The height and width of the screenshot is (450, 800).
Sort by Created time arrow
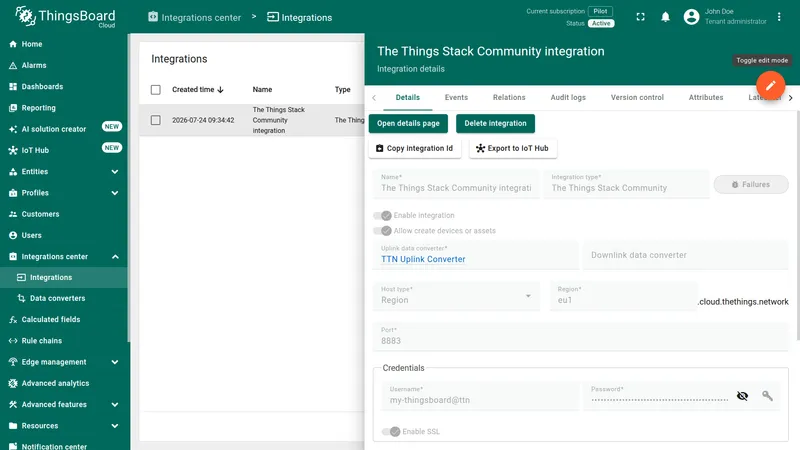[x=220, y=90]
